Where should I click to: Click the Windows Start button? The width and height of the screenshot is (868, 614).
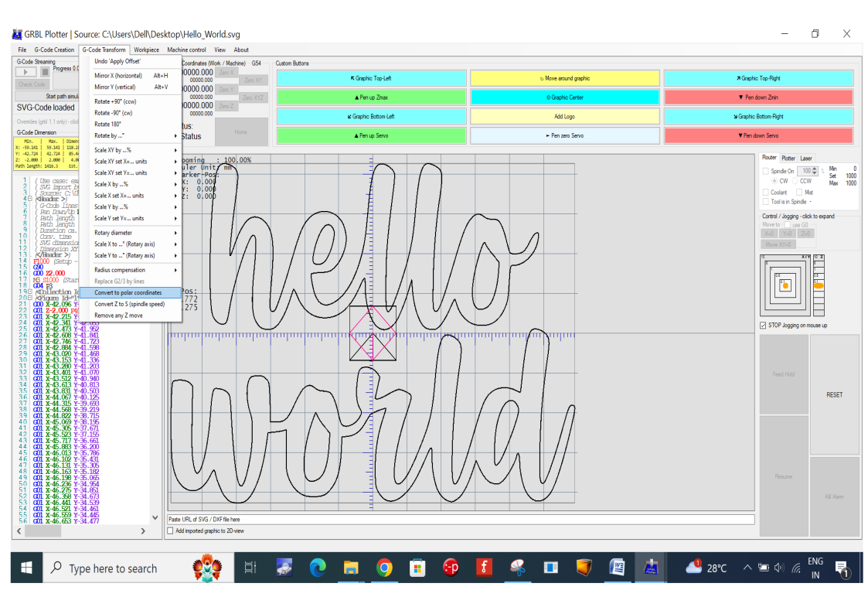(26, 568)
